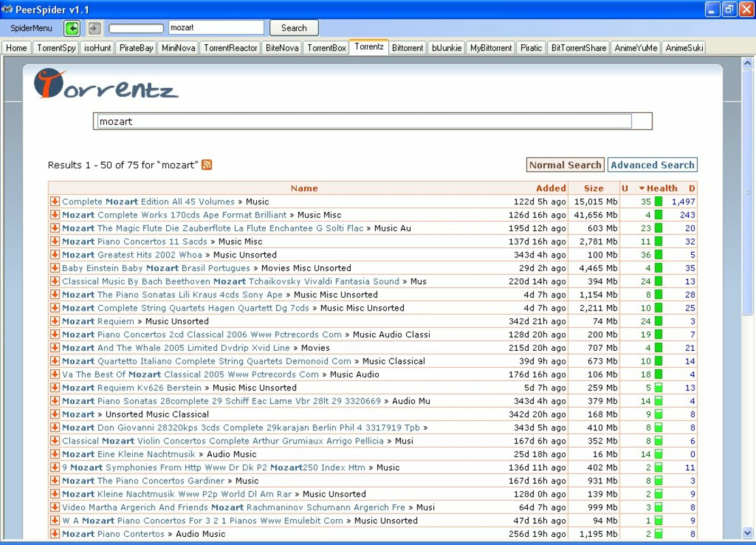Click the Normal Search button
The width and height of the screenshot is (756, 545).
click(565, 165)
